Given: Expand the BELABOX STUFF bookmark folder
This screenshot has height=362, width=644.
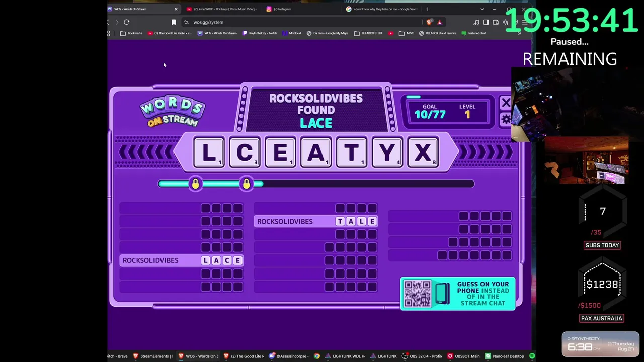Looking at the screenshot, I should tap(368, 33).
